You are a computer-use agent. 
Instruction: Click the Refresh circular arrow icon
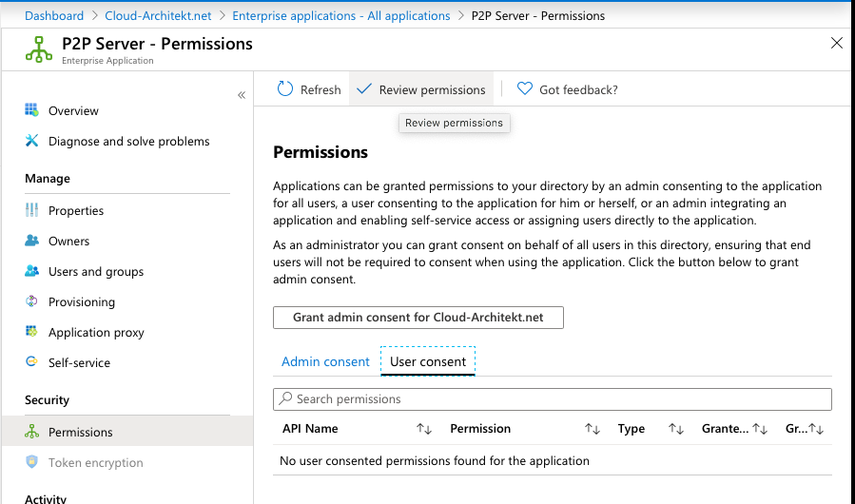[x=285, y=88]
